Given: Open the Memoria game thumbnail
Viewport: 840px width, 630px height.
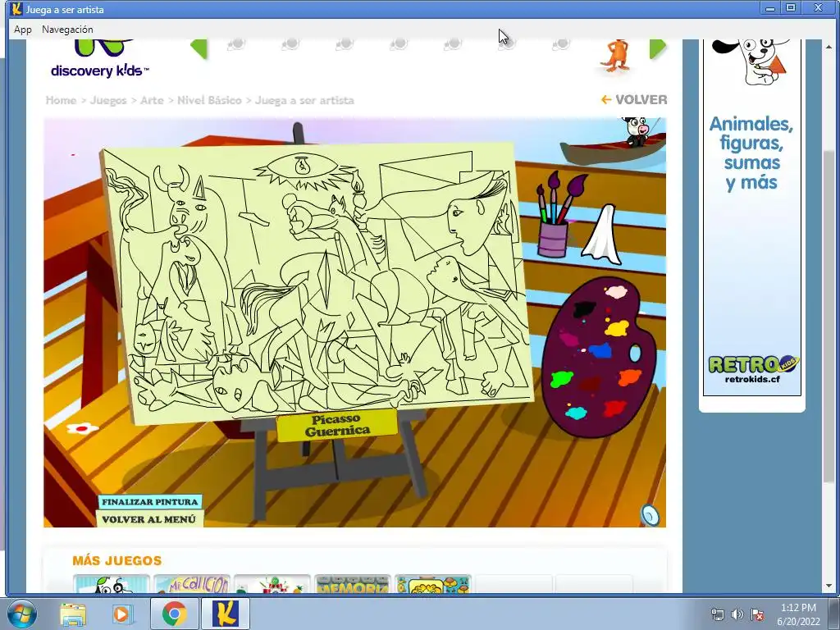Looking at the screenshot, I should [x=353, y=584].
